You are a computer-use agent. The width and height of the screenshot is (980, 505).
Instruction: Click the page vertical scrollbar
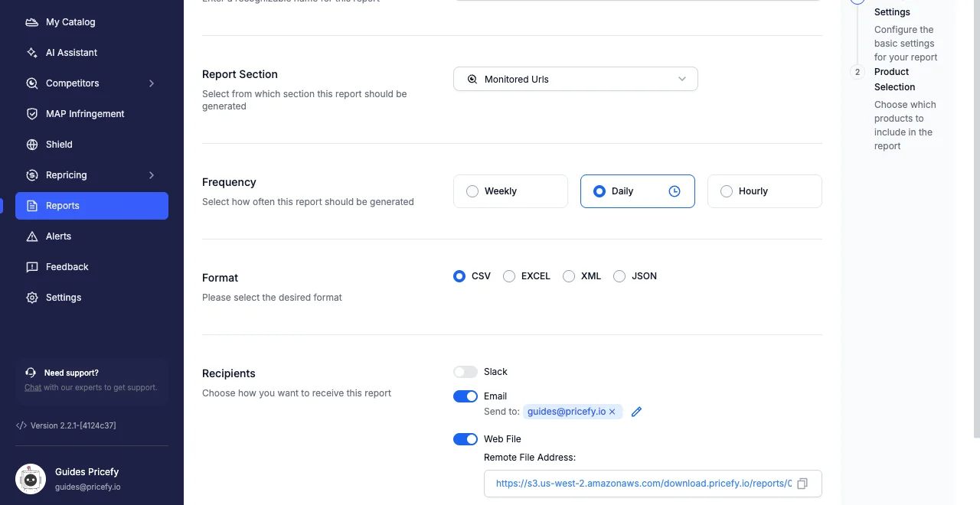click(x=976, y=219)
